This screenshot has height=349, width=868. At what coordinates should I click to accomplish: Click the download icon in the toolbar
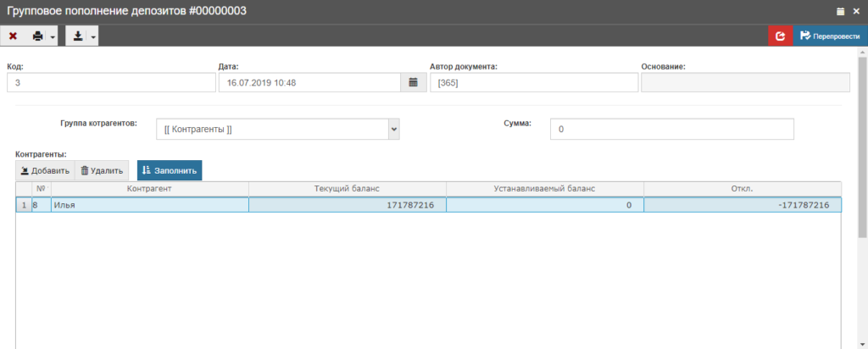[78, 36]
